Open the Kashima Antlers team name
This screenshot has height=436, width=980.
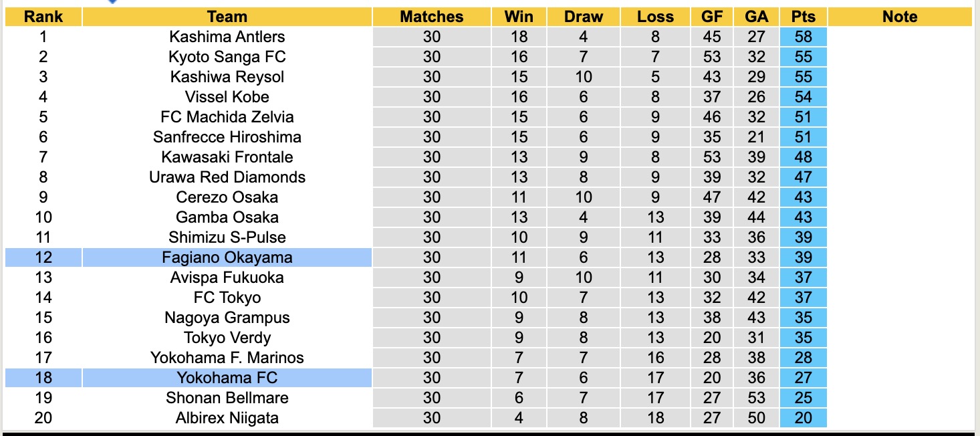click(x=227, y=37)
